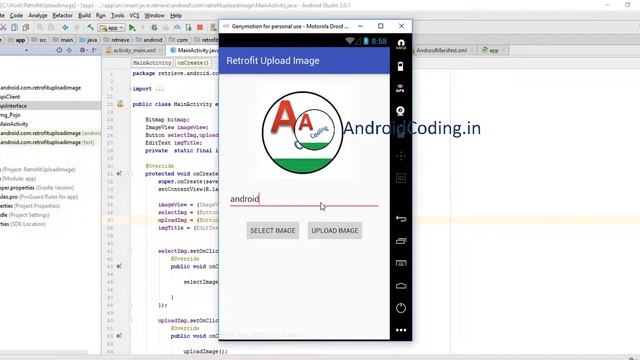
Task: Click the AndroidCoding logo image preview
Action: point(303,132)
